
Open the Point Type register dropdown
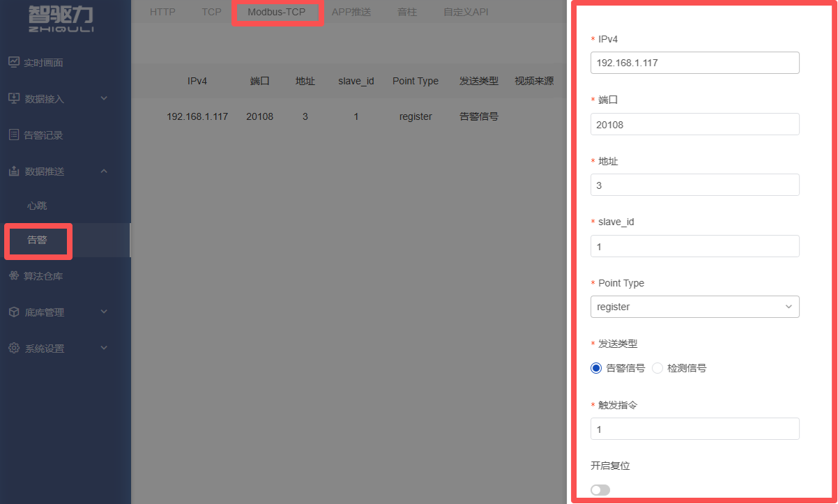click(694, 307)
